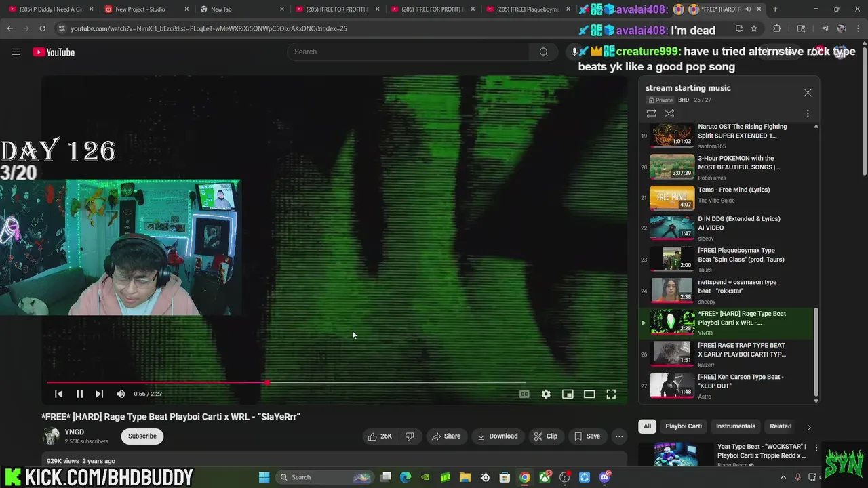Like the video with 26K likes
Image resolution: width=868 pixels, height=488 pixels.
[x=380, y=436]
